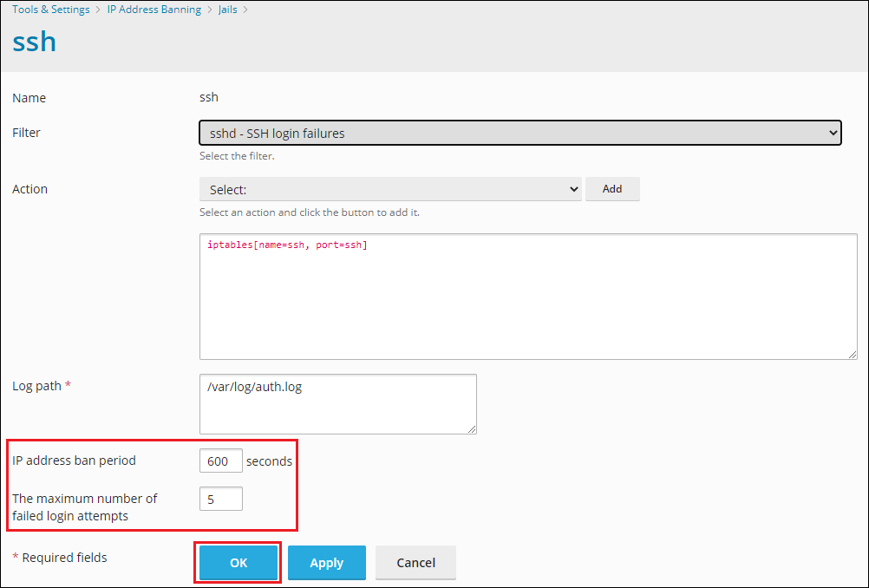Discard changes with Cancel button
Screen dimensions: 869x588
click(x=415, y=563)
